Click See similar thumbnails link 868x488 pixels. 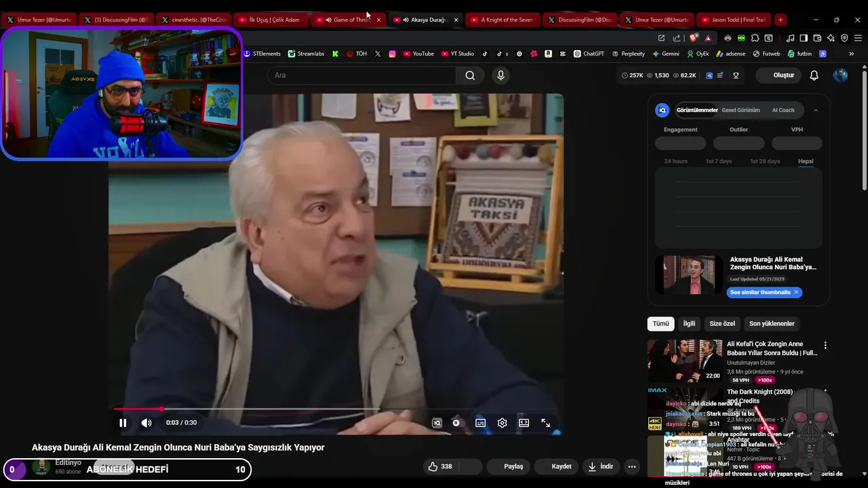click(764, 292)
